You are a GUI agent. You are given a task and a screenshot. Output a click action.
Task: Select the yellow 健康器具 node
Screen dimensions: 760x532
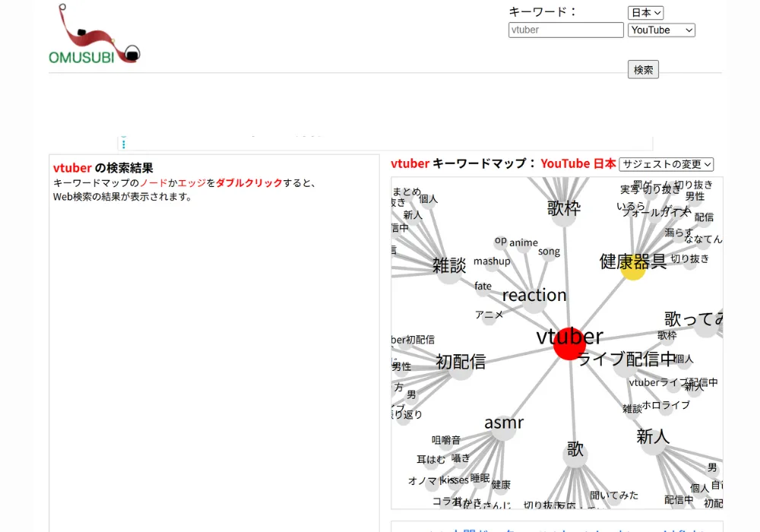pyautogui.click(x=632, y=267)
